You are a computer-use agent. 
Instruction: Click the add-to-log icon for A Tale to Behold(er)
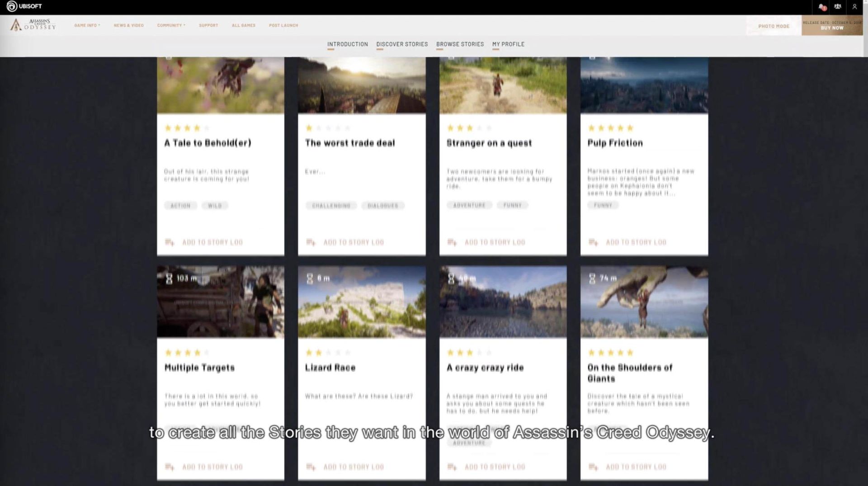170,242
